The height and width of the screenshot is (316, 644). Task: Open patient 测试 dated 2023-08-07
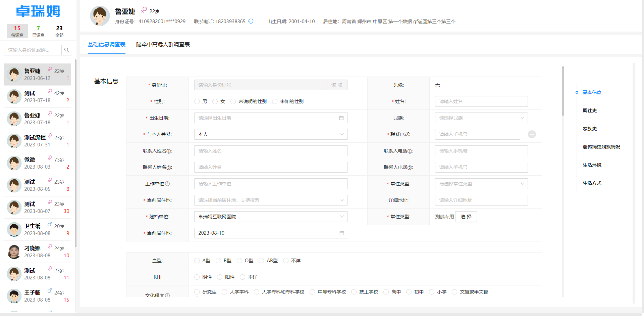[x=38, y=207]
